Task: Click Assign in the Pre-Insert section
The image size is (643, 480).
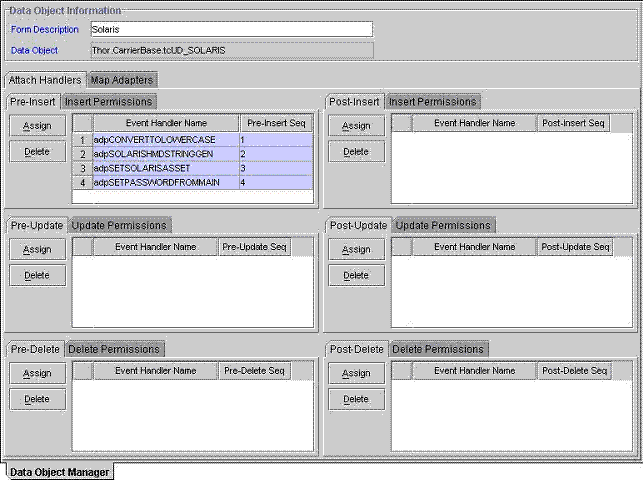Action: click(37, 126)
